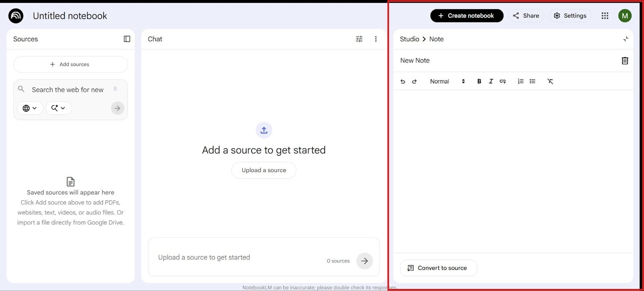Click the Search the web input field

tap(68, 90)
